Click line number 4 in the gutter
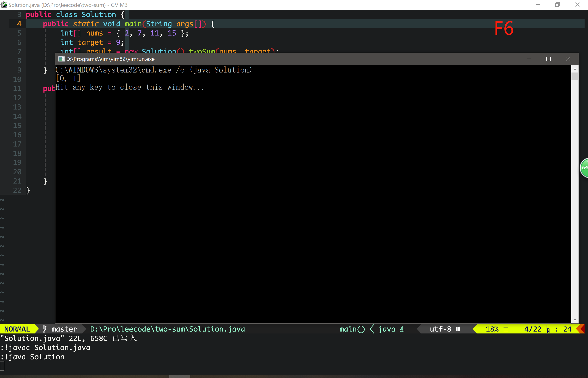Viewport: 588px width, 378px height. 19,24
